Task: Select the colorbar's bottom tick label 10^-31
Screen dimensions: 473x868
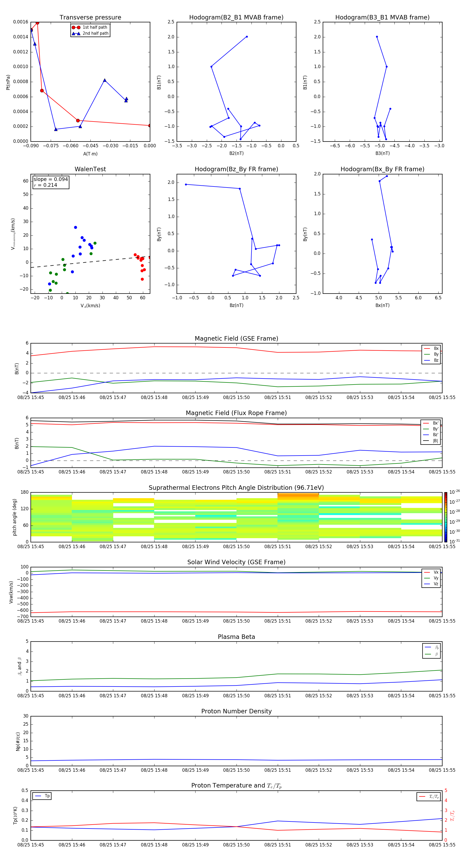Action: pyautogui.click(x=455, y=542)
